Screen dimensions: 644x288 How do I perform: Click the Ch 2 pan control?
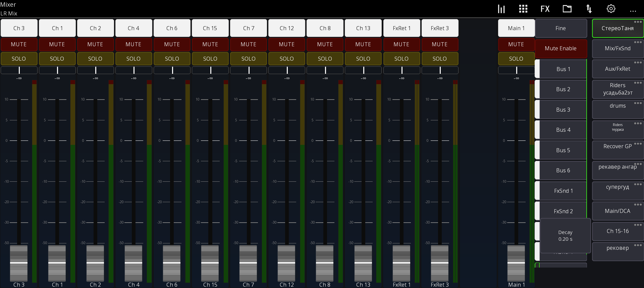tap(96, 70)
